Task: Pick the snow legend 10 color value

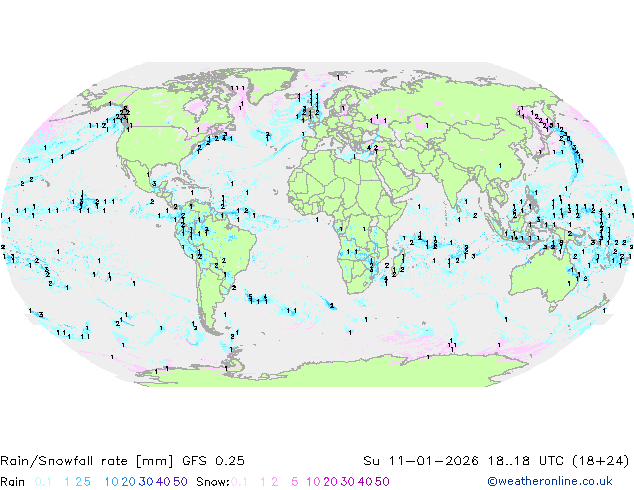Action: pos(313,482)
